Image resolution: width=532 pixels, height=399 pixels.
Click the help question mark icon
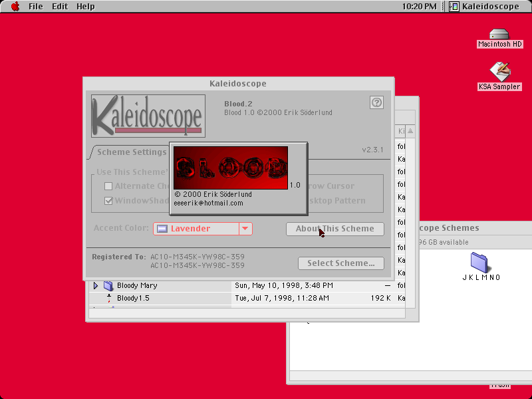tap(376, 102)
